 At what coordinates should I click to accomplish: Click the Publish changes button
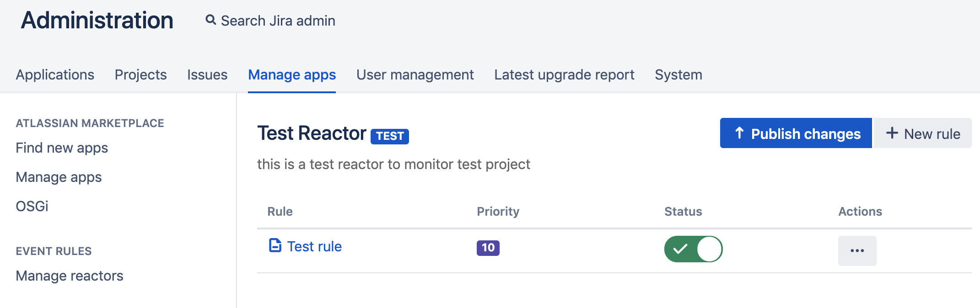coord(796,133)
